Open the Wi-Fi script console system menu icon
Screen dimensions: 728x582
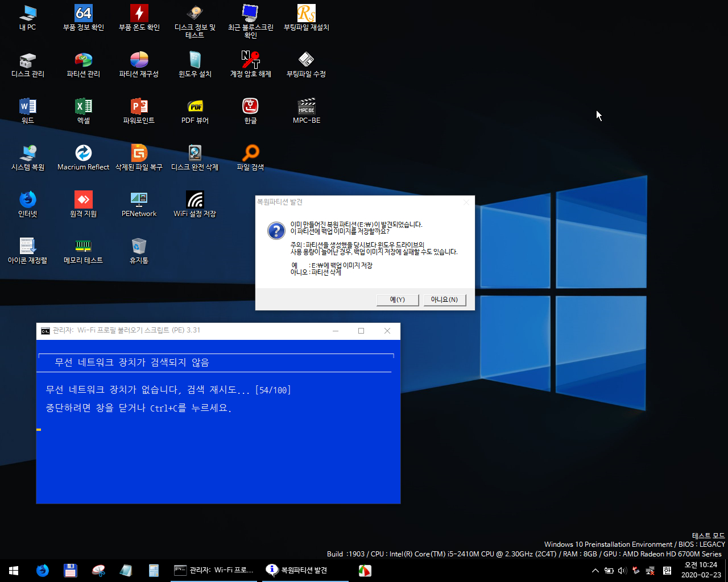[x=45, y=331]
